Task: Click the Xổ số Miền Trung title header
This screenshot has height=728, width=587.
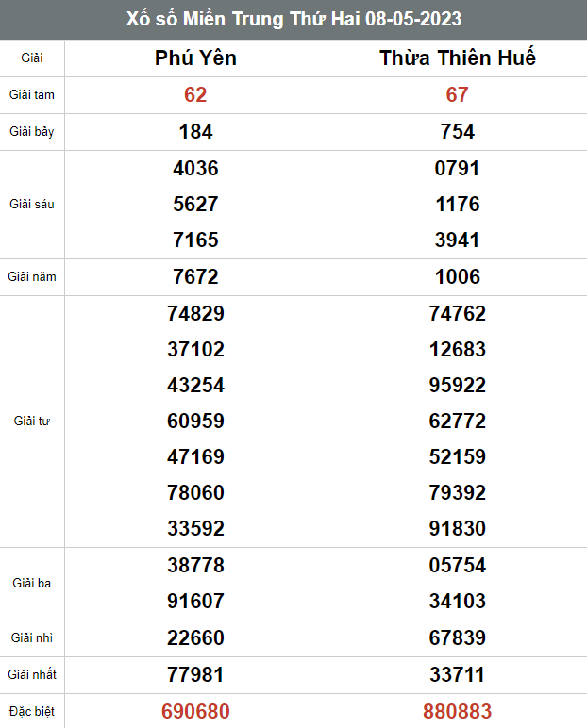Action: pyautogui.click(x=293, y=19)
